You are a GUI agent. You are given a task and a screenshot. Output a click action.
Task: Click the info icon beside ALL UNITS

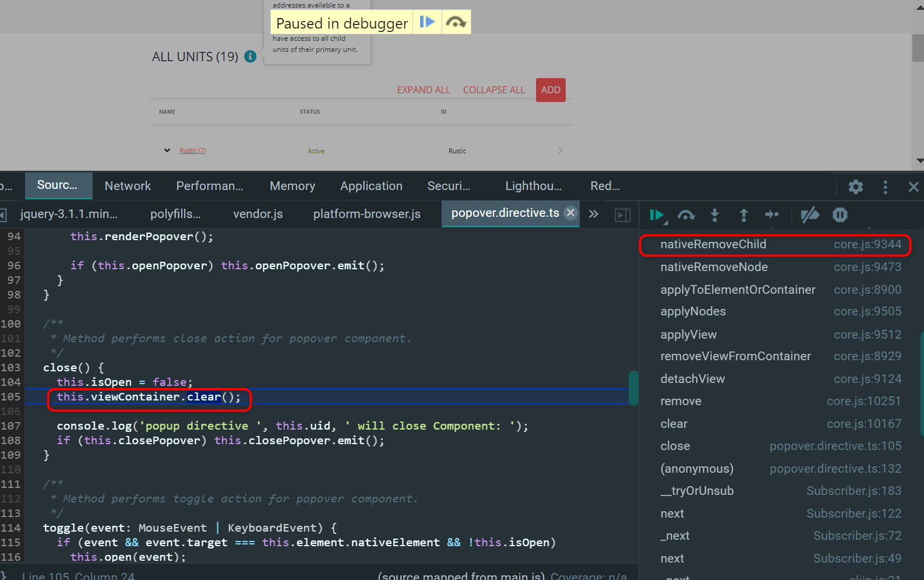click(x=251, y=57)
